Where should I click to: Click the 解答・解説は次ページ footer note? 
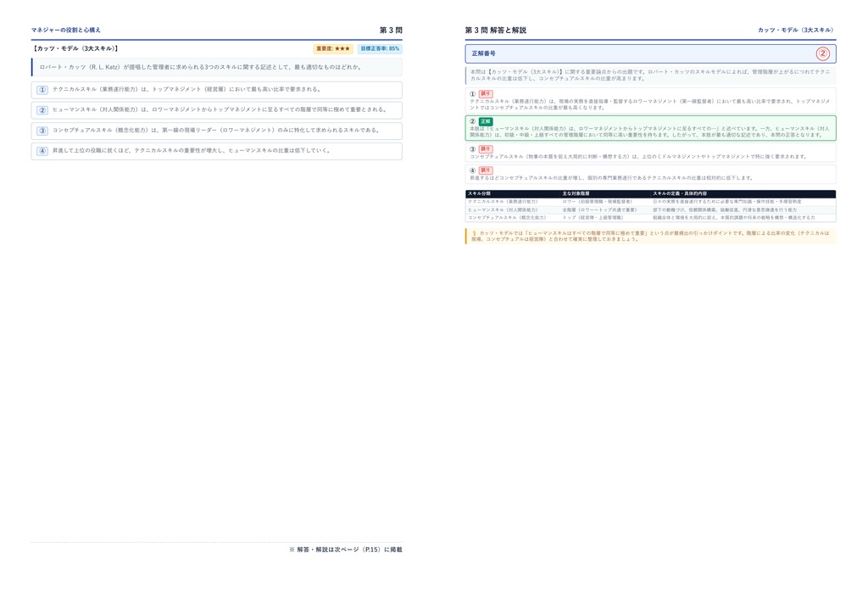point(346,550)
